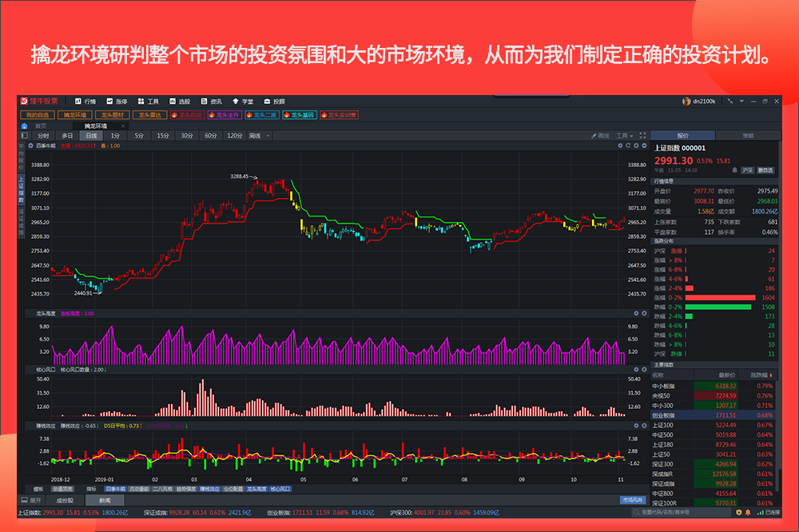Toggle fullscreen chart icon

click(x=642, y=136)
